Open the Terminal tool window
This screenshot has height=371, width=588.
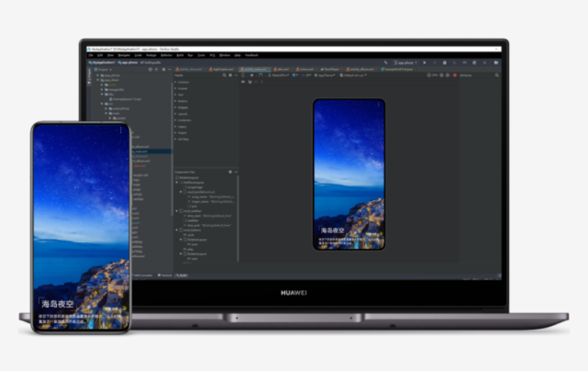[x=164, y=275]
